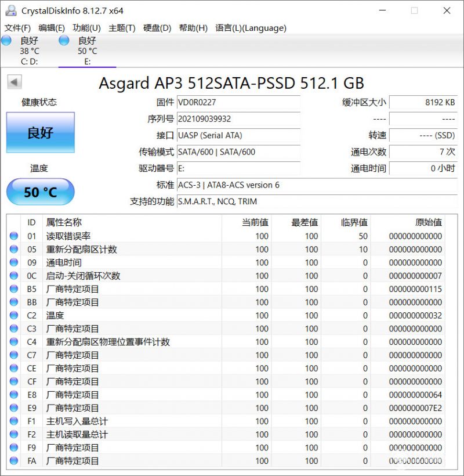Image resolution: width=464 pixels, height=476 pixels.
Task: Open the 语言(L)(Language) menu
Action: (251, 28)
